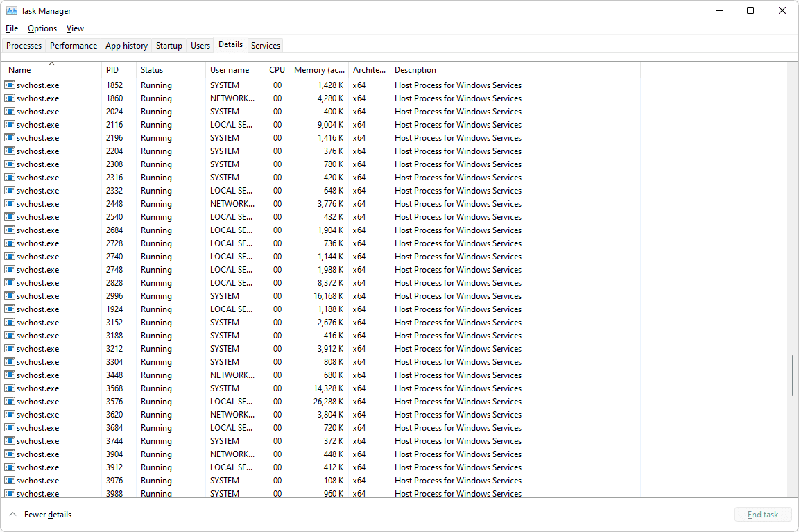The height and width of the screenshot is (532, 799).
Task: Click the svchost.exe name on the PID 2316 row
Action: point(37,178)
